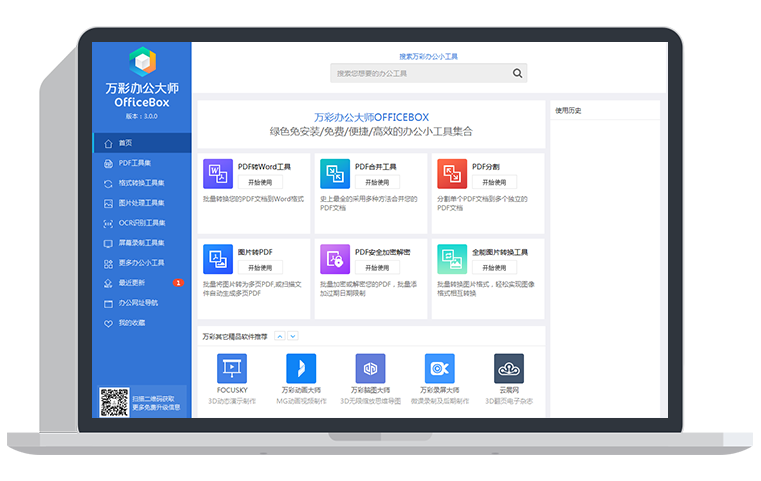The width and height of the screenshot is (761, 481).
Task: Click the 图片转PDF blue icon
Action: click(217, 259)
